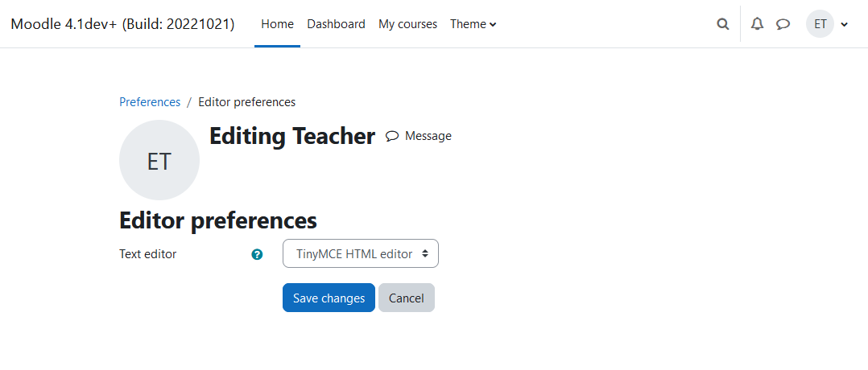868x370 pixels.
Task: Click the large ET profile picture
Action: click(159, 160)
